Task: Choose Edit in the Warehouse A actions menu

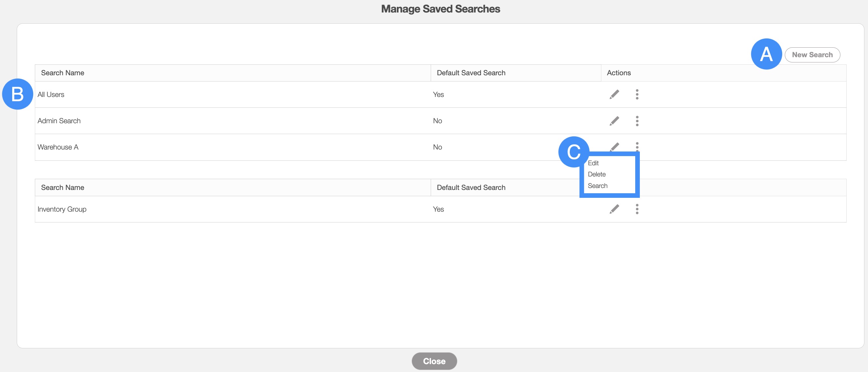Action: [x=593, y=163]
